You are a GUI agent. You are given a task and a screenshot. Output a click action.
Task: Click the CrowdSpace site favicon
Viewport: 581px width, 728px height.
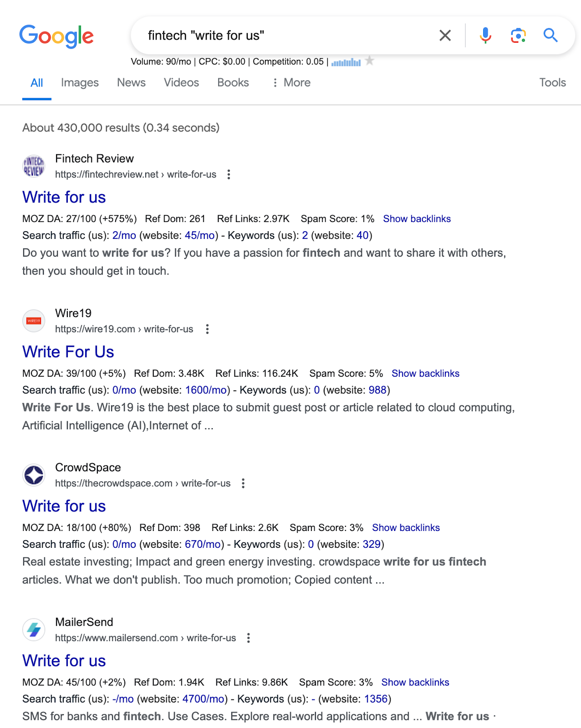[33, 475]
